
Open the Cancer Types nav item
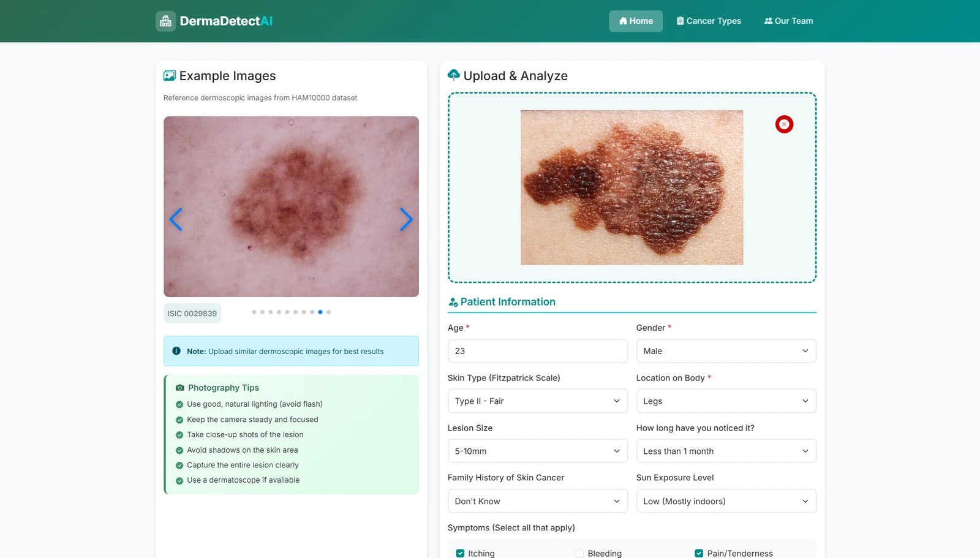click(709, 21)
